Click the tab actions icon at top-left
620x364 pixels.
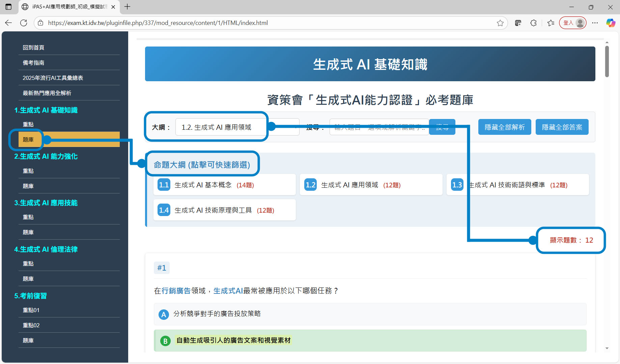coord(8,7)
